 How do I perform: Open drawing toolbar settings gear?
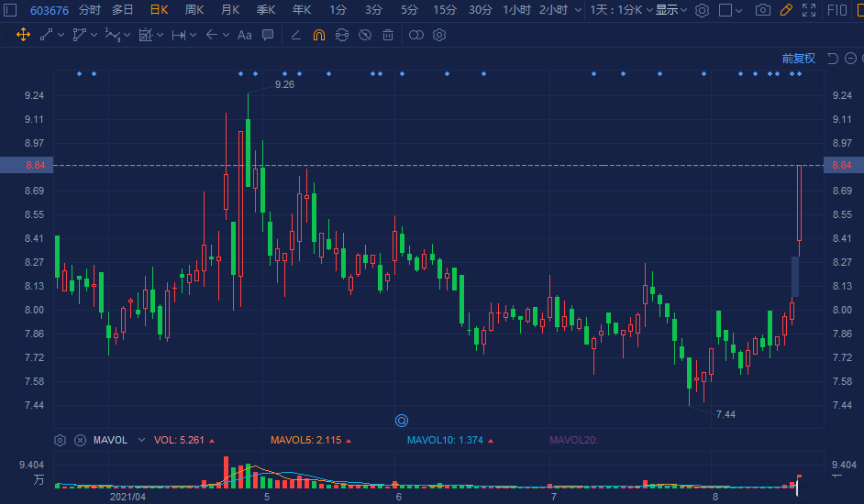coord(439,35)
